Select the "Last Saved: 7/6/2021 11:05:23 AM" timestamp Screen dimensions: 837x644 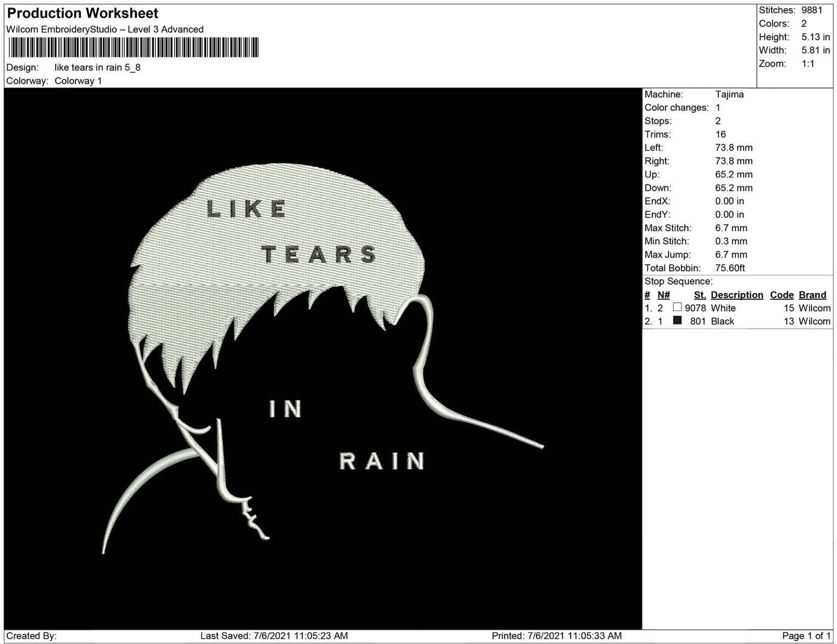pyautogui.click(x=274, y=636)
